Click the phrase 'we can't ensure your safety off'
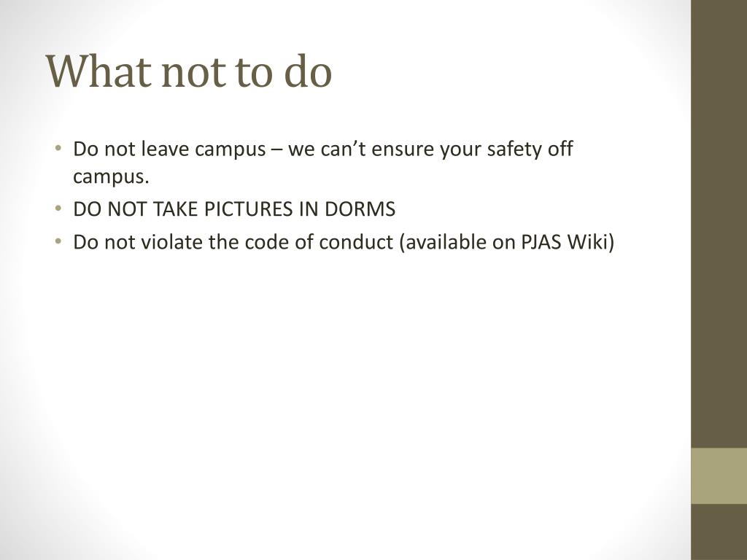The width and height of the screenshot is (747, 560). (430, 149)
